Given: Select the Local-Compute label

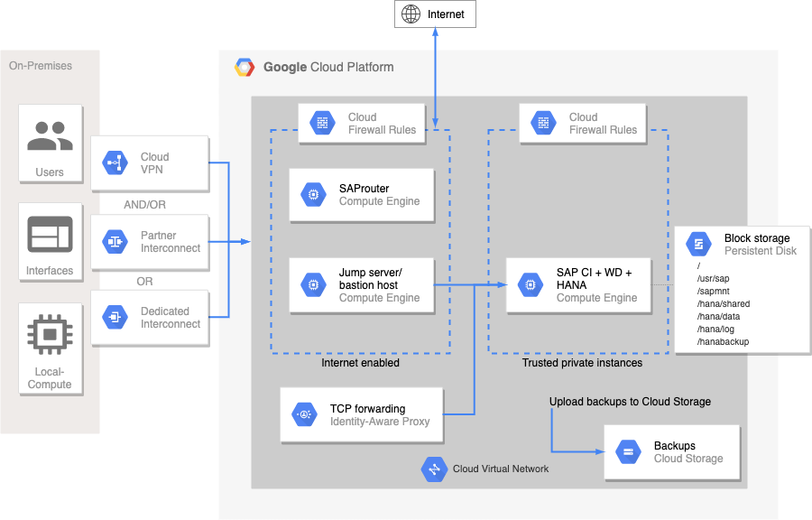Looking at the screenshot, I should (50, 378).
